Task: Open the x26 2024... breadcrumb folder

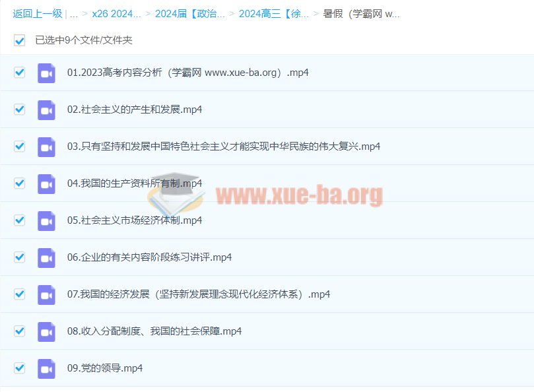Action: (x=116, y=14)
